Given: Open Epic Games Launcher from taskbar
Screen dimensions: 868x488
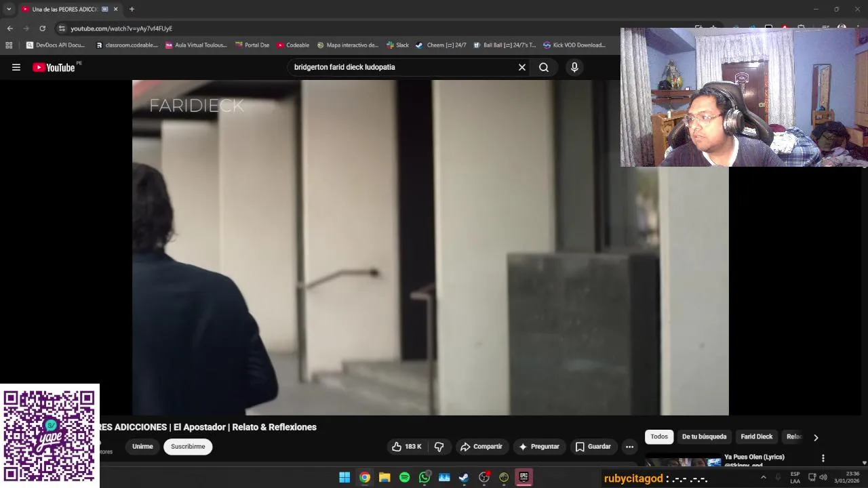Looking at the screenshot, I should point(524,477).
